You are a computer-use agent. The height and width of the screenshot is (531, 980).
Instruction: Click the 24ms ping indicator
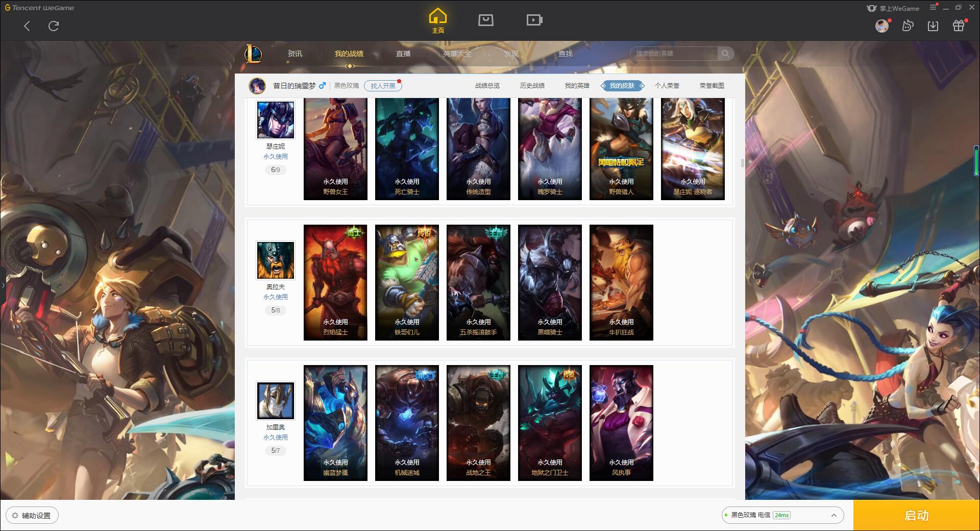point(781,515)
